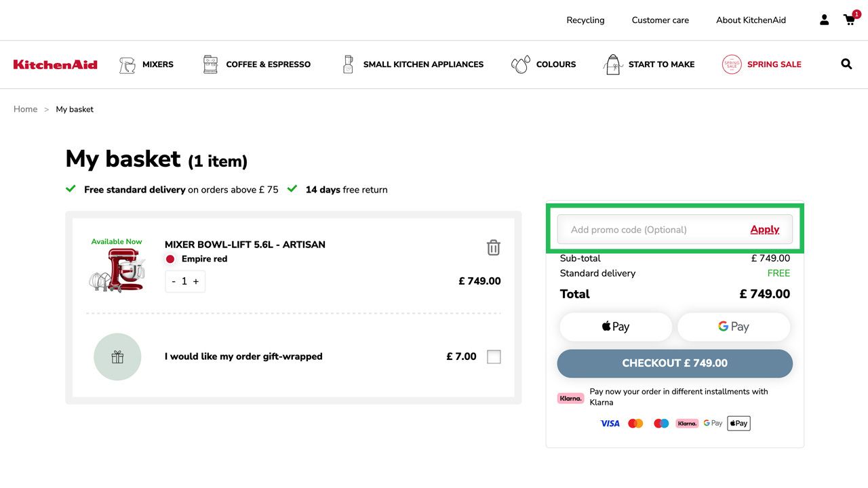This screenshot has width=868, height=488.
Task: Click the '14 days free return' text
Action: [x=347, y=190]
